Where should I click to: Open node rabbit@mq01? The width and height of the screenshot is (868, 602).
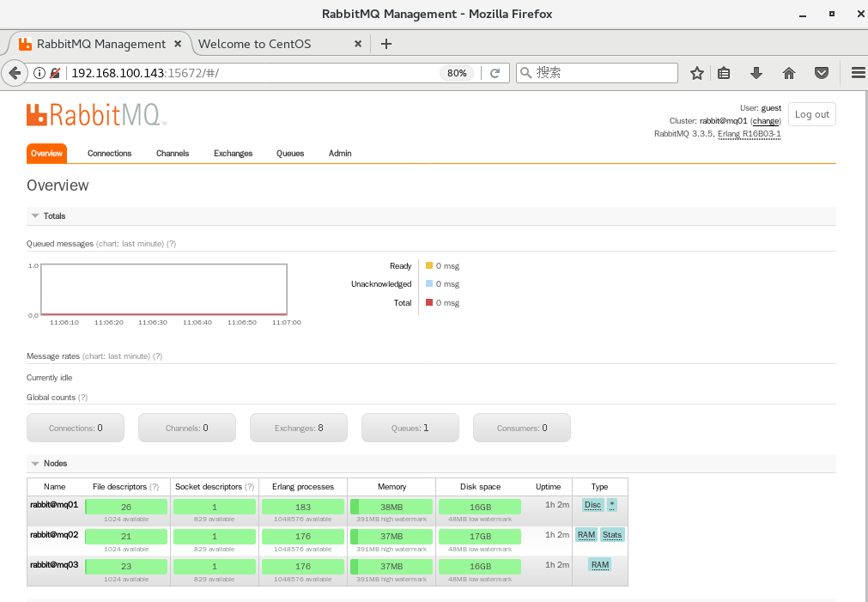(54, 504)
